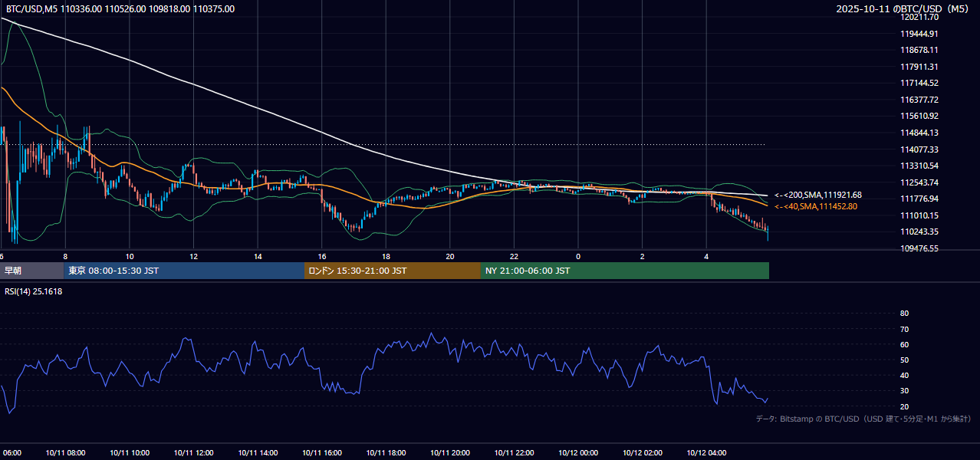Click the bottom time label 10/12 02:00
The height and width of the screenshot is (460, 980).
click(x=642, y=453)
